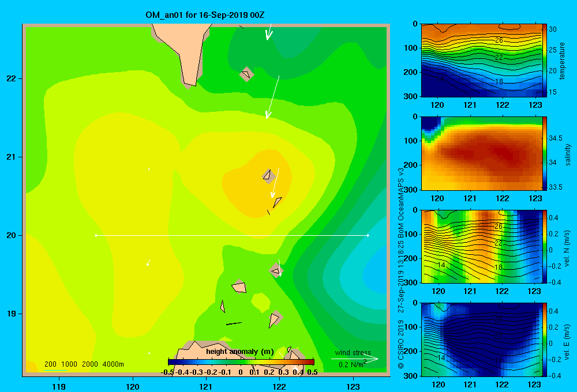Click the "200" depth contour legend label
Viewport: 577px width, 392px height.
point(50,364)
